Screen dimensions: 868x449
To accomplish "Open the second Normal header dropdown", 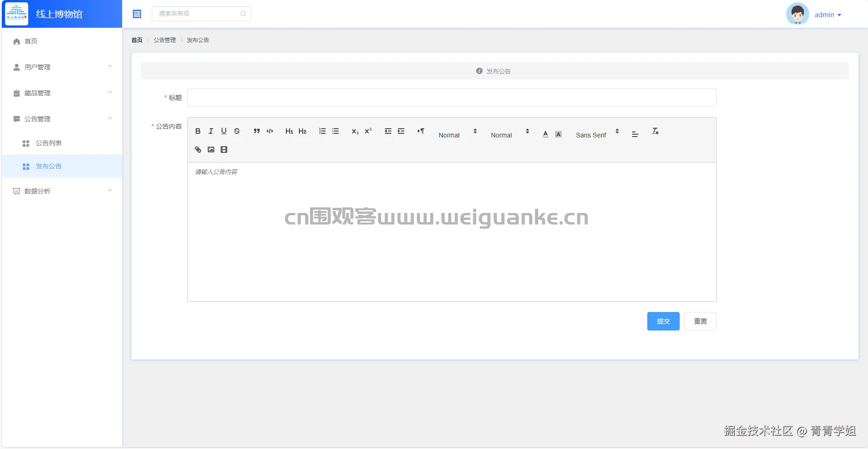I will (x=510, y=134).
